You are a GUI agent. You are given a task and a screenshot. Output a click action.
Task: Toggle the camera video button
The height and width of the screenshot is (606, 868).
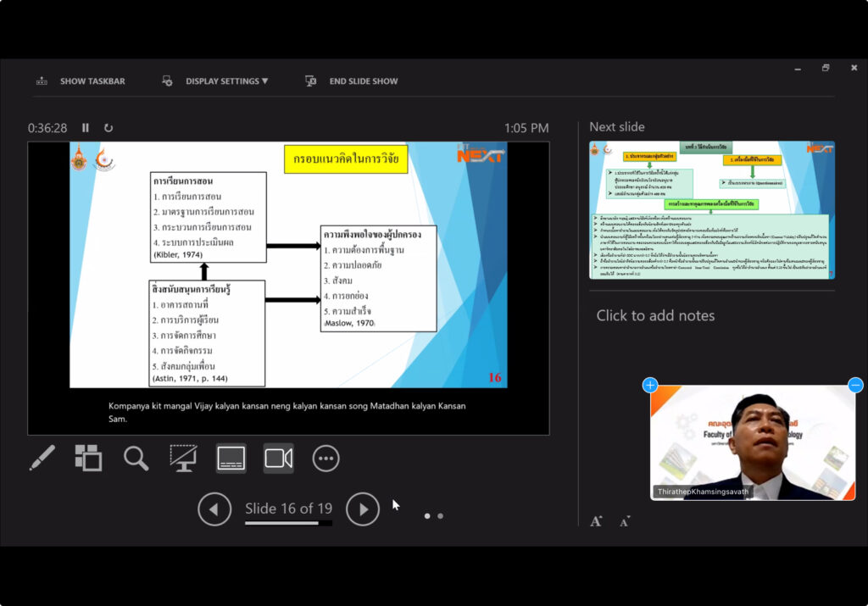[278, 459]
